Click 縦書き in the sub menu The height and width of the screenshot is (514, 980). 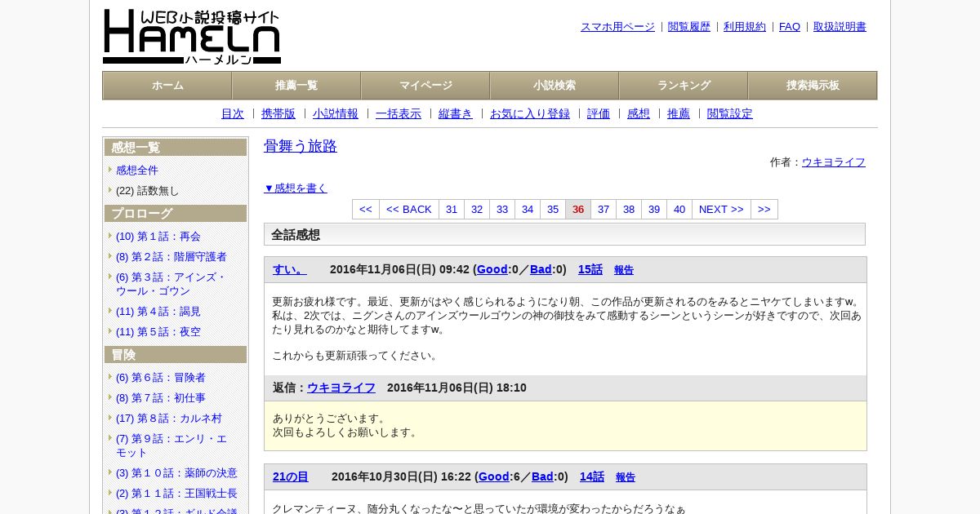456,113
